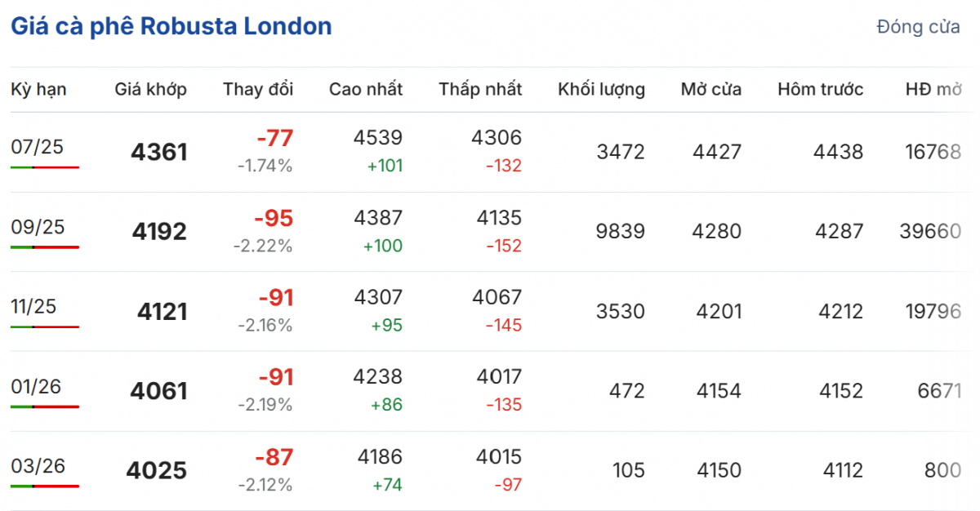Click the Cao nhất column header
Viewport: 980px width, 511px height.
click(x=365, y=90)
